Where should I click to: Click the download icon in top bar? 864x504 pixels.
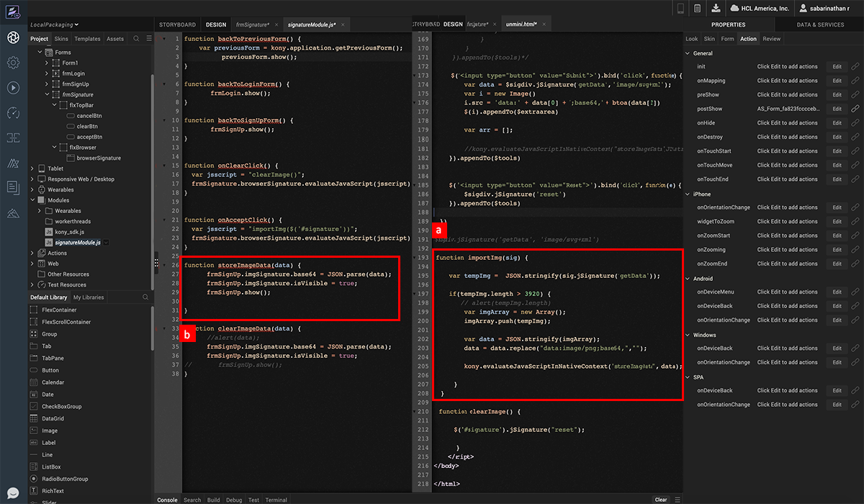point(716,8)
